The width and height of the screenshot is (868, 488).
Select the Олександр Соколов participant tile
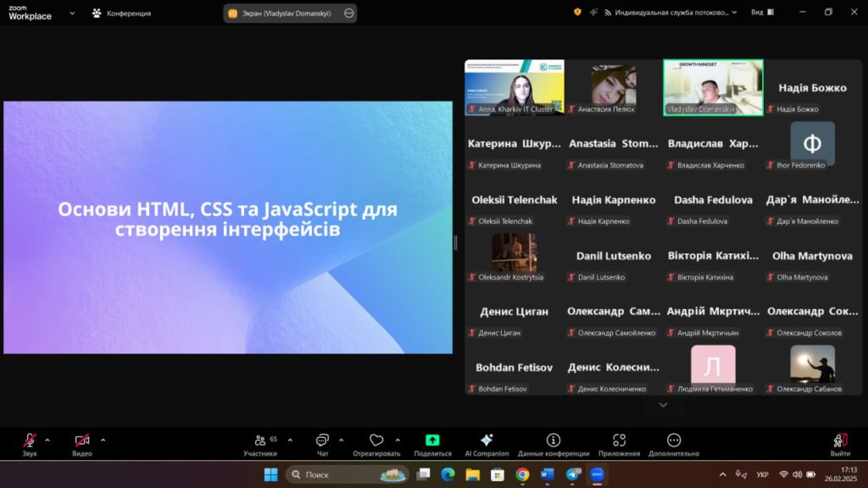813,312
